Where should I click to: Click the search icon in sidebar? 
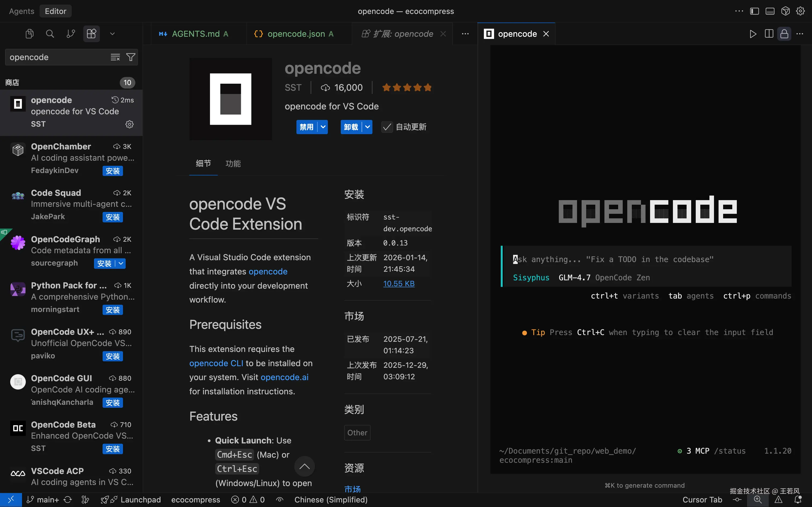[50, 34]
